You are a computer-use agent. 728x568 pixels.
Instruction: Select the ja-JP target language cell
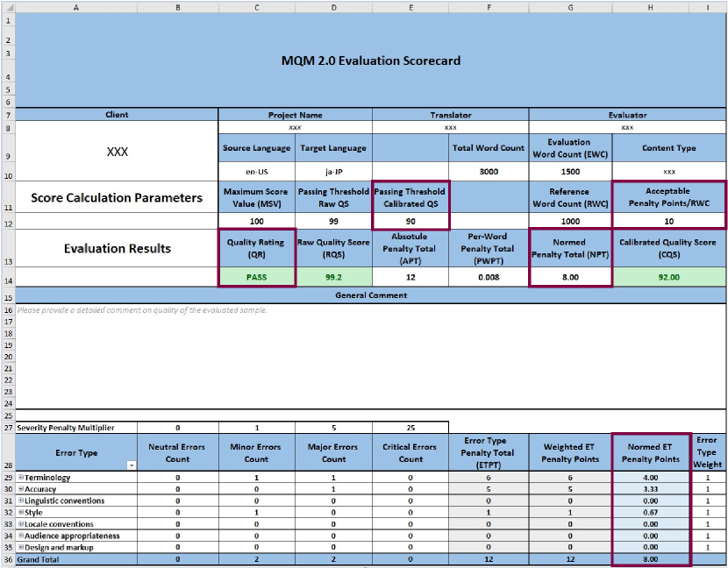(x=333, y=171)
